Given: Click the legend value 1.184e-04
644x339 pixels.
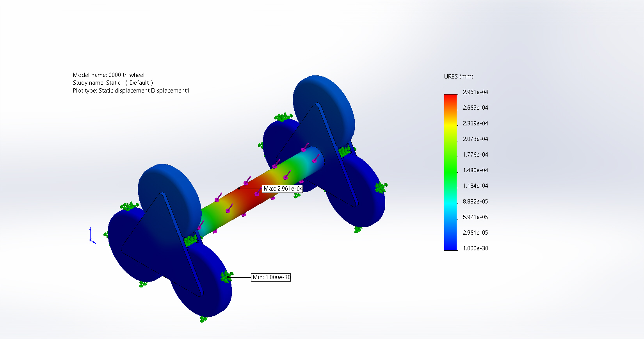Looking at the screenshot, I should [x=475, y=186].
